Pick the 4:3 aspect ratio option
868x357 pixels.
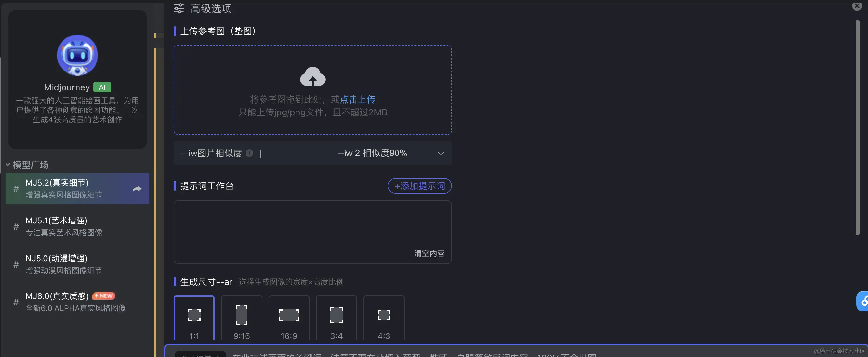tap(383, 318)
